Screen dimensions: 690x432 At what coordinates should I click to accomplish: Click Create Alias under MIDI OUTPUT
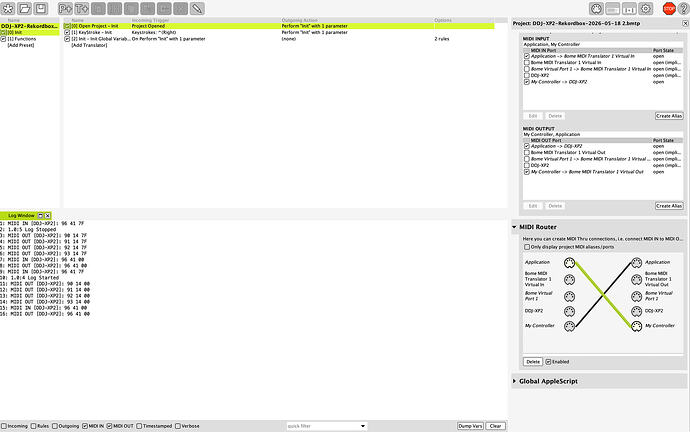point(669,206)
